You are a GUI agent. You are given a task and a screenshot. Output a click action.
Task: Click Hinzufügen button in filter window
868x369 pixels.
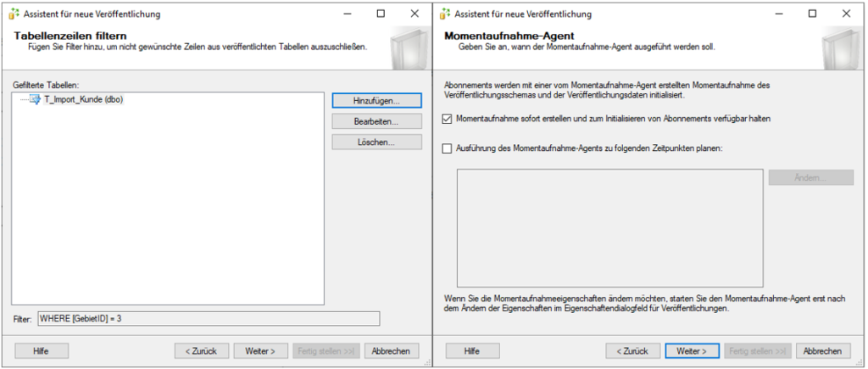tap(376, 100)
